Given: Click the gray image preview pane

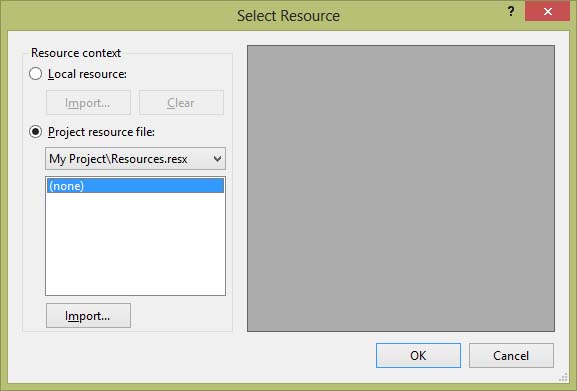Looking at the screenshot, I should [x=401, y=188].
